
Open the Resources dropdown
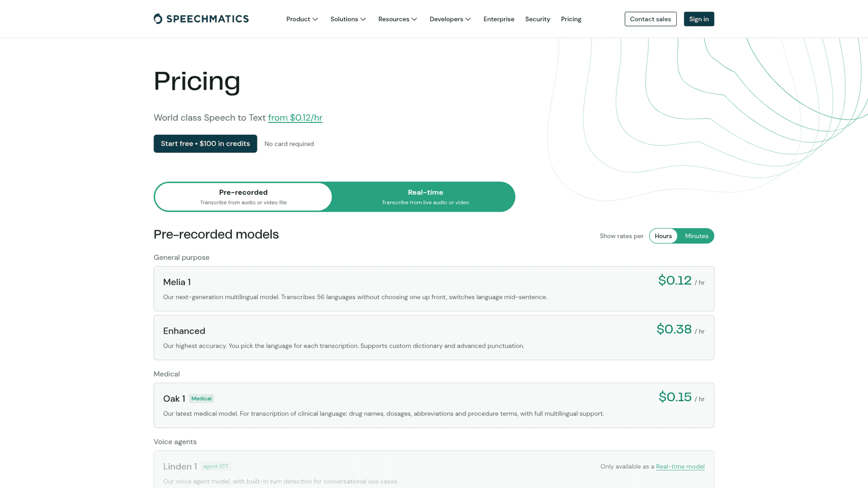pos(397,19)
